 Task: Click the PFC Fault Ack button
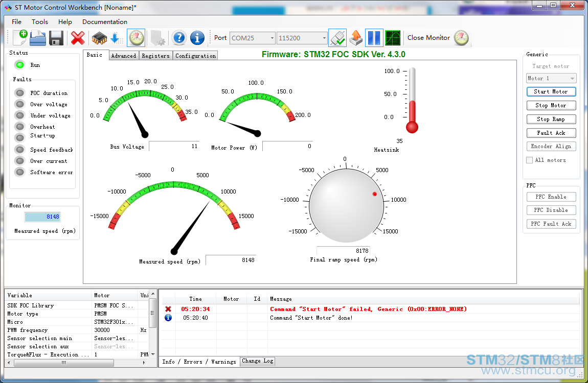(551, 224)
